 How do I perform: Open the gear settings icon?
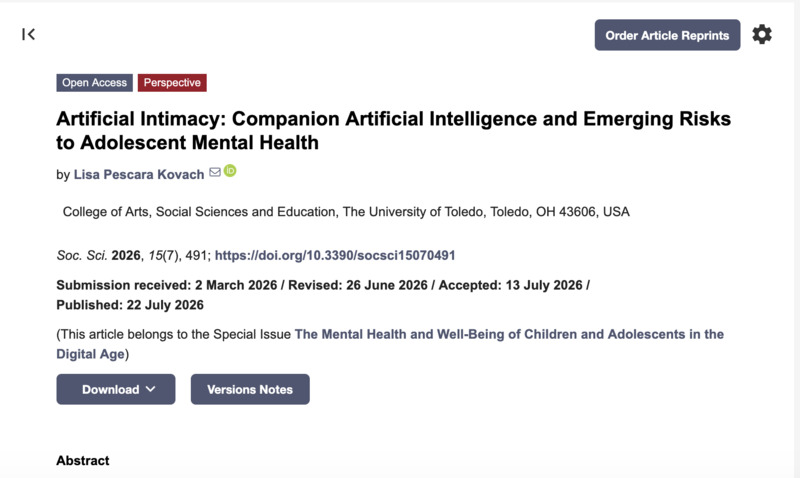762,34
